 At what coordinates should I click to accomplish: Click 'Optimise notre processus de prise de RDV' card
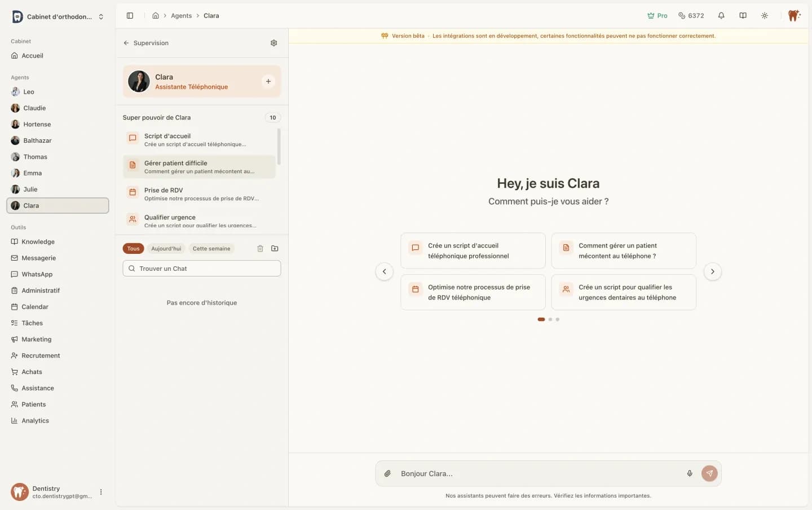click(473, 292)
